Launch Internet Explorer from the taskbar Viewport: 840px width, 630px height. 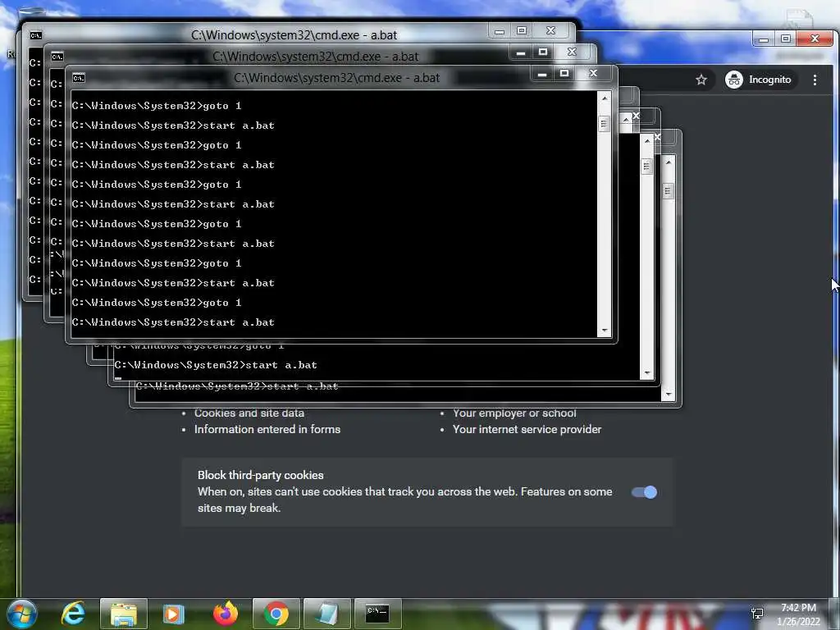73,614
